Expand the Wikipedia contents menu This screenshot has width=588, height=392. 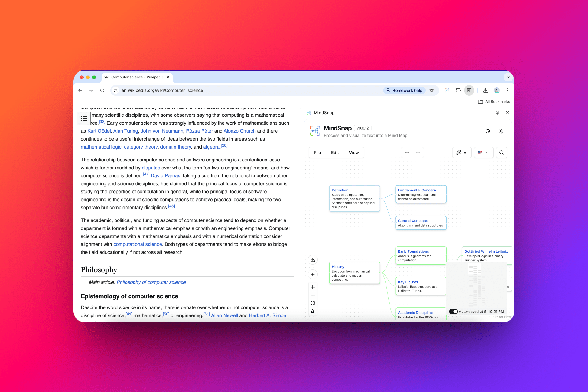point(84,118)
